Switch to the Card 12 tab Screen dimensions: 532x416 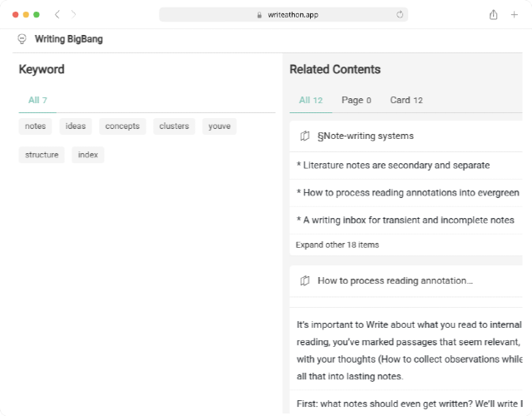406,100
